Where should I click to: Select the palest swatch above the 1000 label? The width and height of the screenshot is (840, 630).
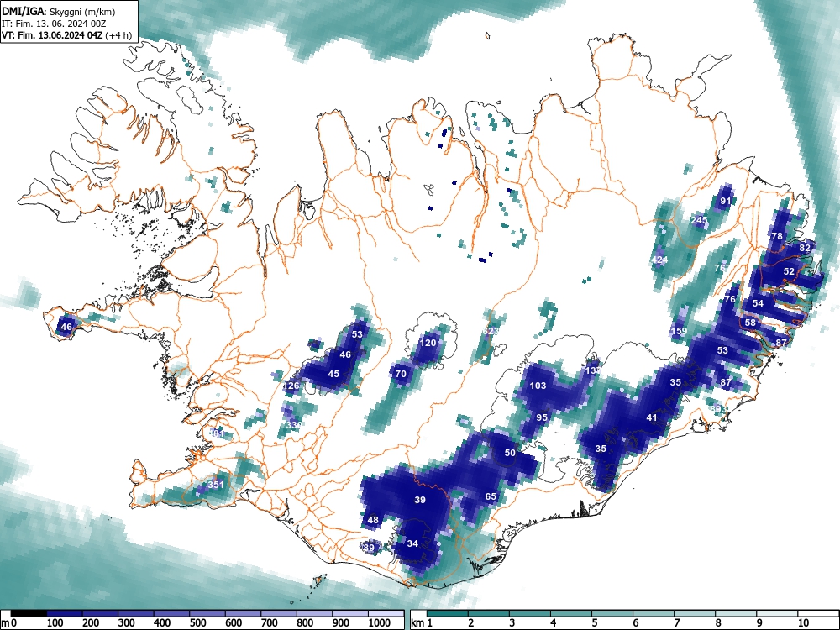click(386, 613)
